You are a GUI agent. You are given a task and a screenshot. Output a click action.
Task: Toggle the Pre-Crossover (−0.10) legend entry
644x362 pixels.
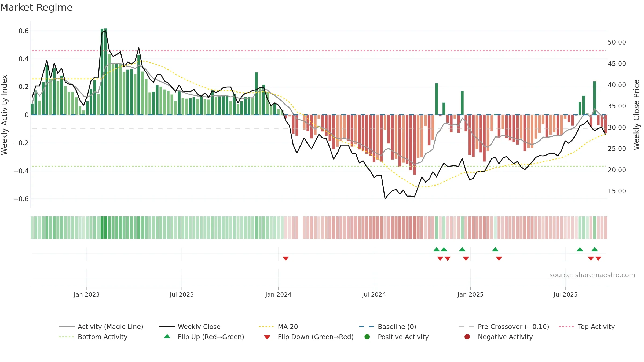pyautogui.click(x=504, y=327)
